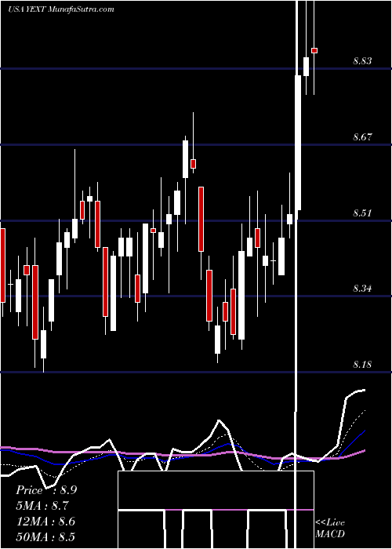Click the <<Live MACD label
Viewport: 392px width, 549px height.
coord(330,528)
